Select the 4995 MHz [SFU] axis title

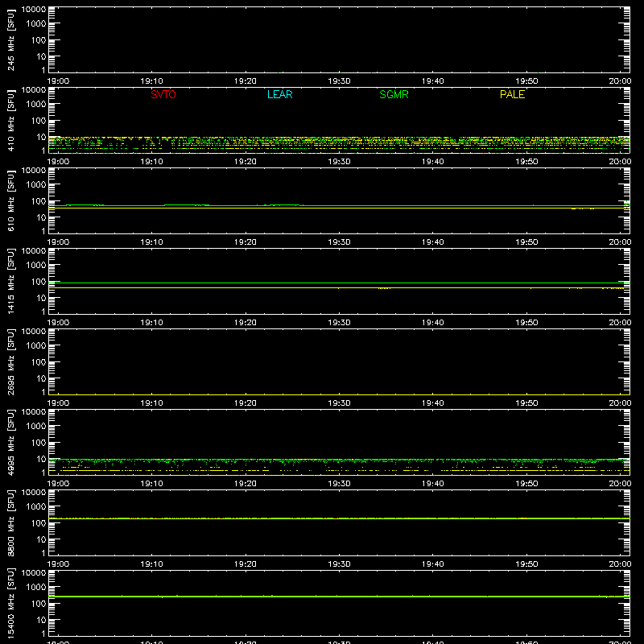[10, 442]
